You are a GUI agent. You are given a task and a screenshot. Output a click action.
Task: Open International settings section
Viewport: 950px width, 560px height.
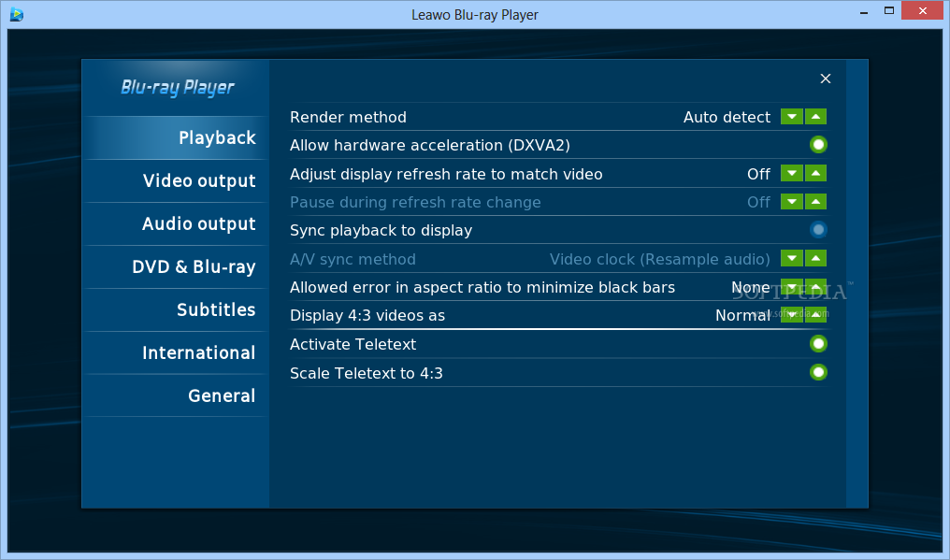coord(176,352)
